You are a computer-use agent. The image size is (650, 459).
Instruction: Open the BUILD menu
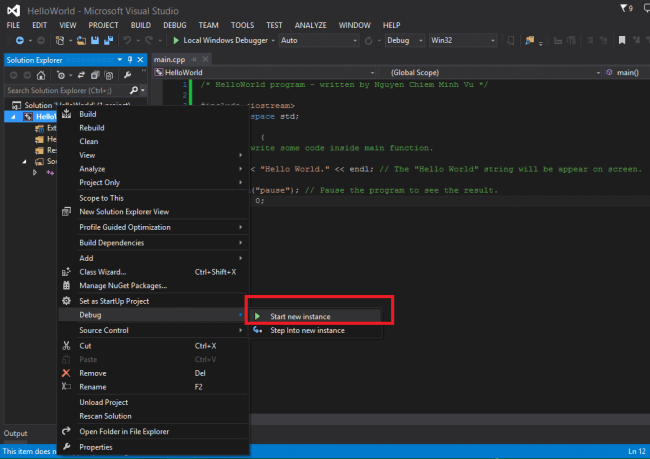141,25
